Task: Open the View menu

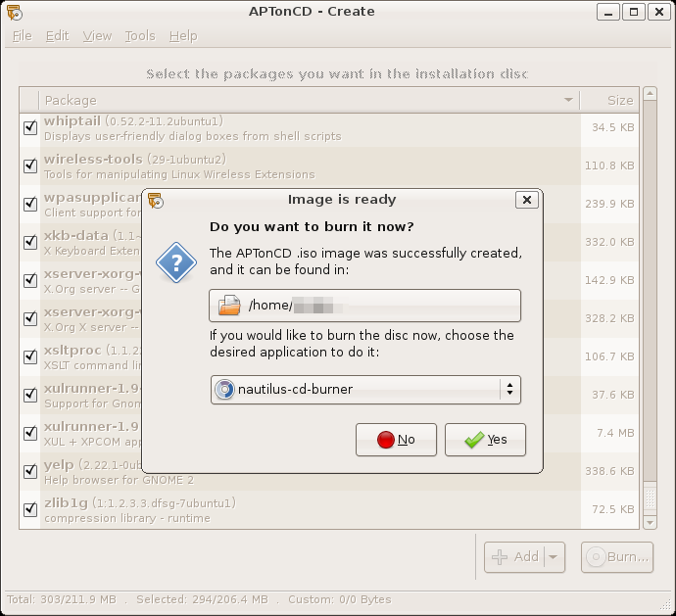Action: coord(97,36)
